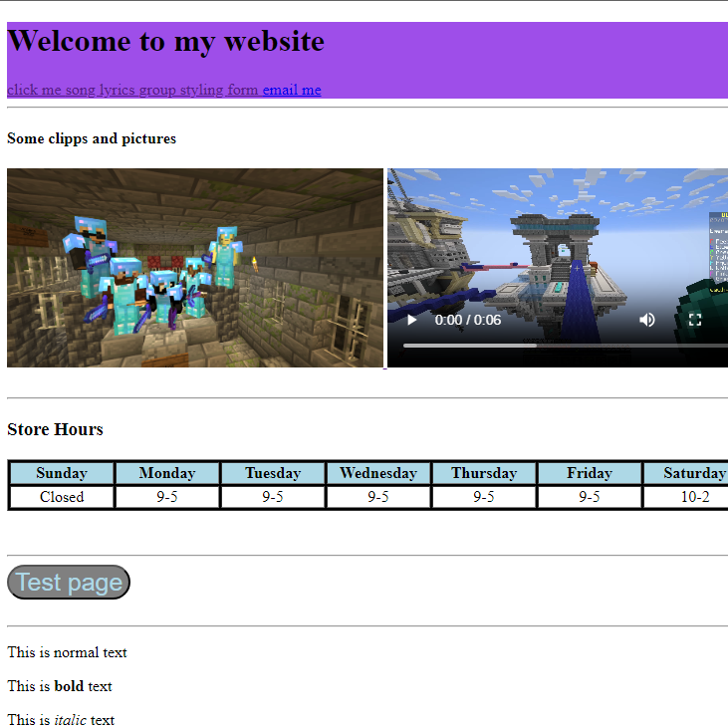Screen dimensions: 728x728
Task: Follow the 'group' link in the header
Action: point(158,90)
